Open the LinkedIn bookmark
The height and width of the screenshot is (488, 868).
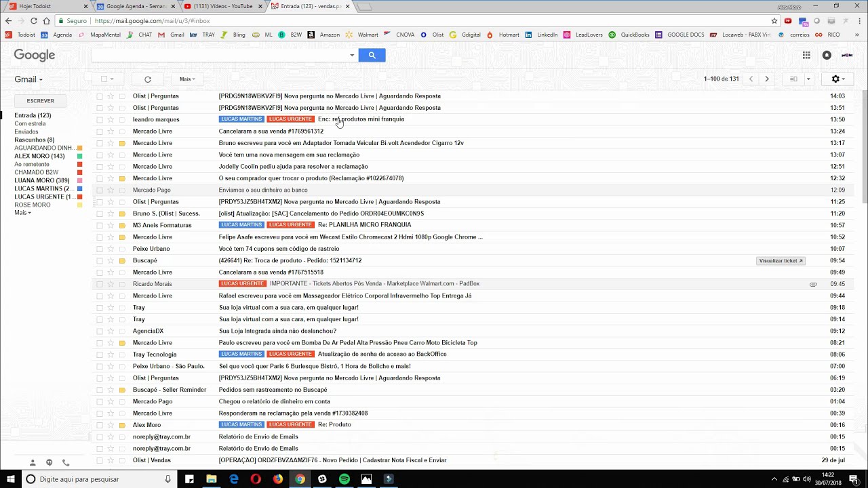(541, 35)
